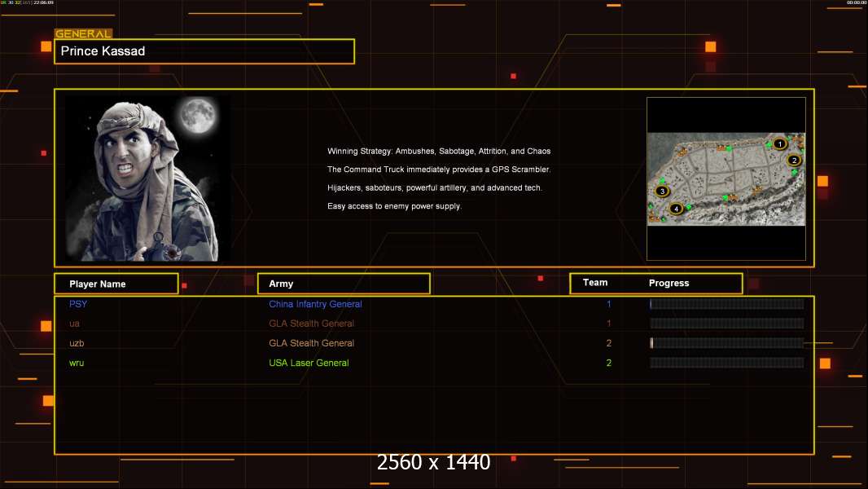868x489 pixels.
Task: Click the 2560 x 1440 resolution label
Action: click(x=433, y=462)
